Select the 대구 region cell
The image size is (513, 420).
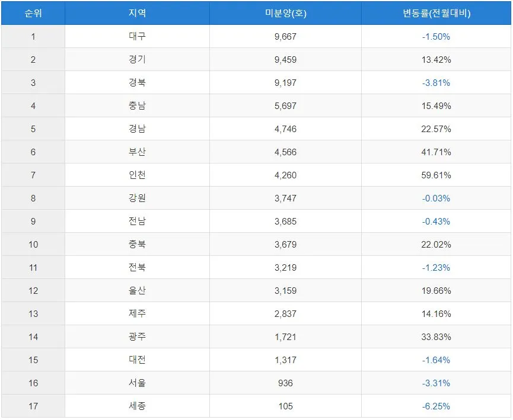(x=137, y=36)
